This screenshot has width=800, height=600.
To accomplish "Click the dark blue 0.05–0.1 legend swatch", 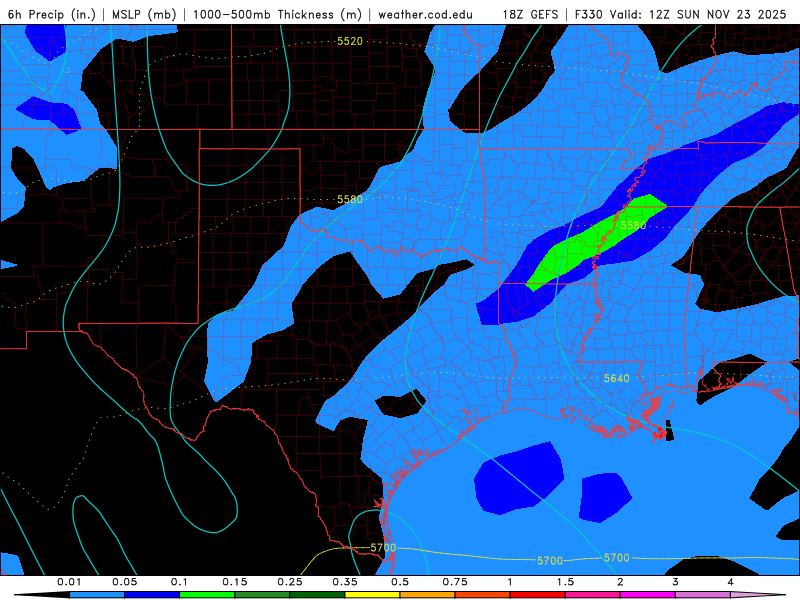I will 152,595.
